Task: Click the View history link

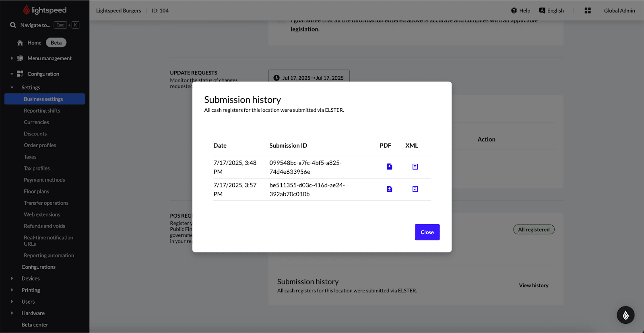Action: (x=533, y=286)
